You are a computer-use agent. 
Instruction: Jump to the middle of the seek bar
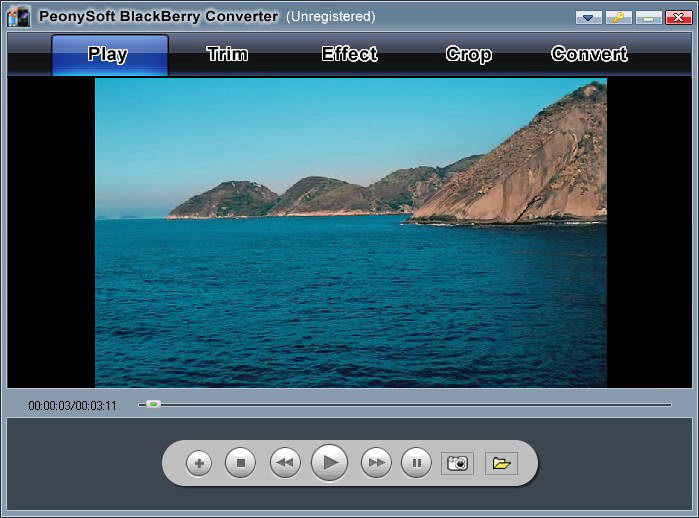coord(405,405)
